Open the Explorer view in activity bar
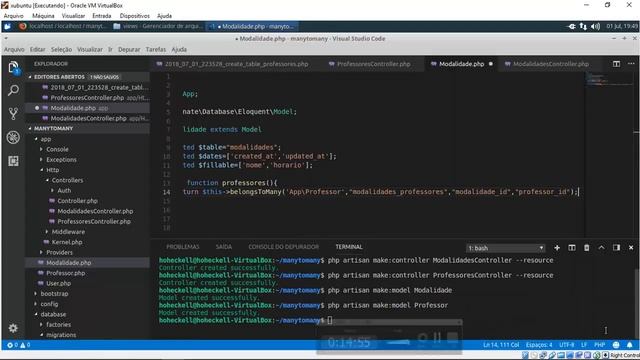The width and height of the screenshot is (640, 360). pos(13,67)
